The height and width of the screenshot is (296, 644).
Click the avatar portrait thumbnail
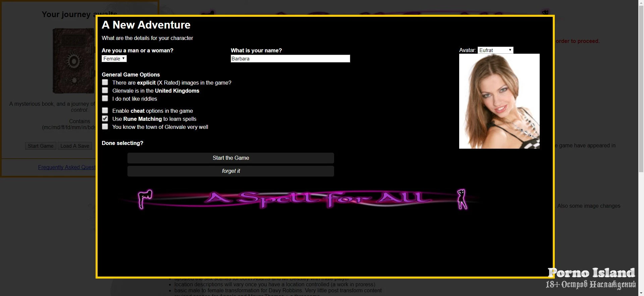(499, 101)
